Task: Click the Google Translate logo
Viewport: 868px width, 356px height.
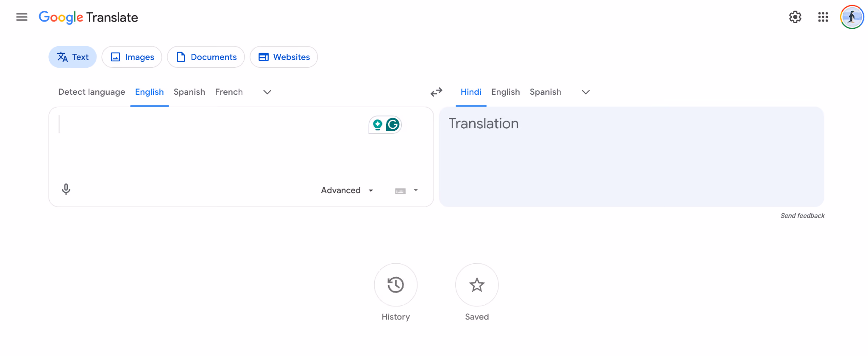Action: 88,17
